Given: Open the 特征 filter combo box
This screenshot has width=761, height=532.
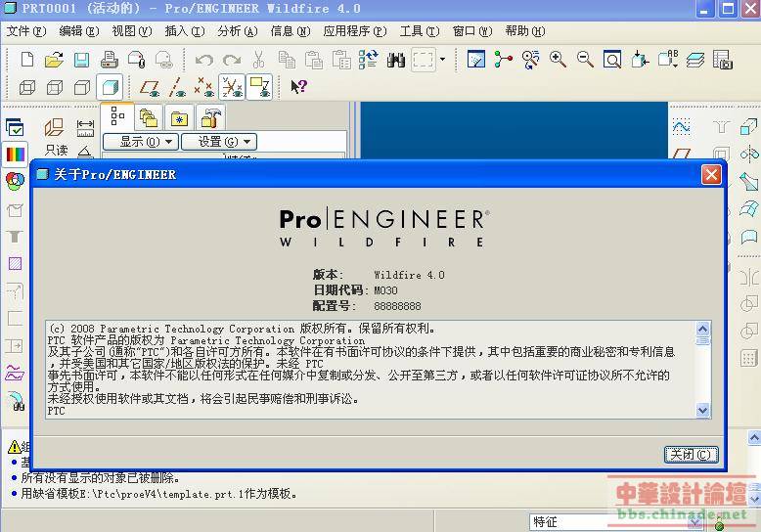Looking at the screenshot, I should pyautogui.click(x=615, y=522).
